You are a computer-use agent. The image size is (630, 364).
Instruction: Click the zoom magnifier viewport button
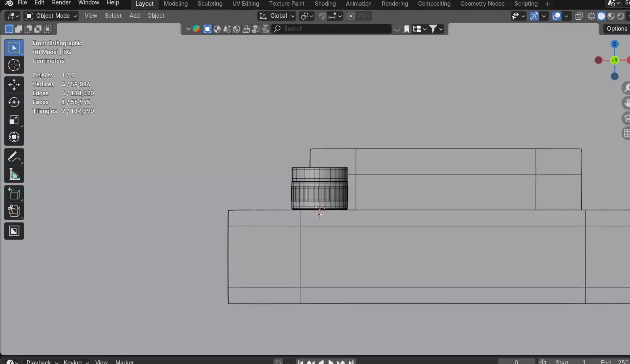coord(626,88)
